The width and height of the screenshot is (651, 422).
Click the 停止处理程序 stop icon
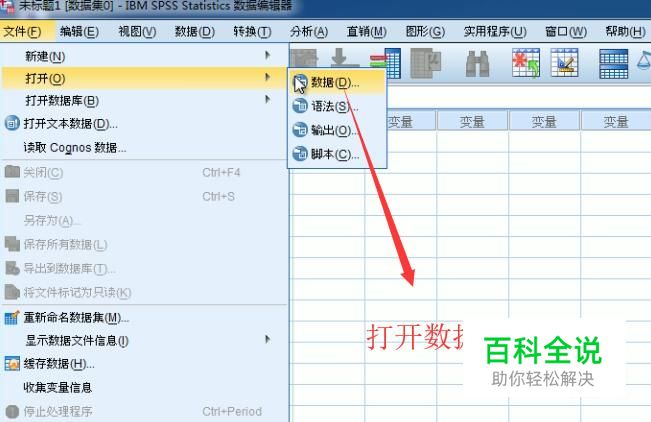click(x=12, y=411)
